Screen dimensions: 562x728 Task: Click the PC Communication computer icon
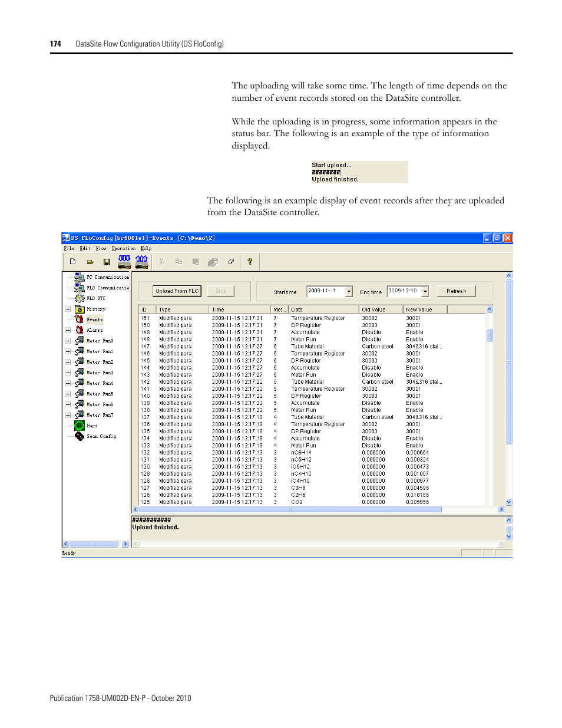[80, 276]
